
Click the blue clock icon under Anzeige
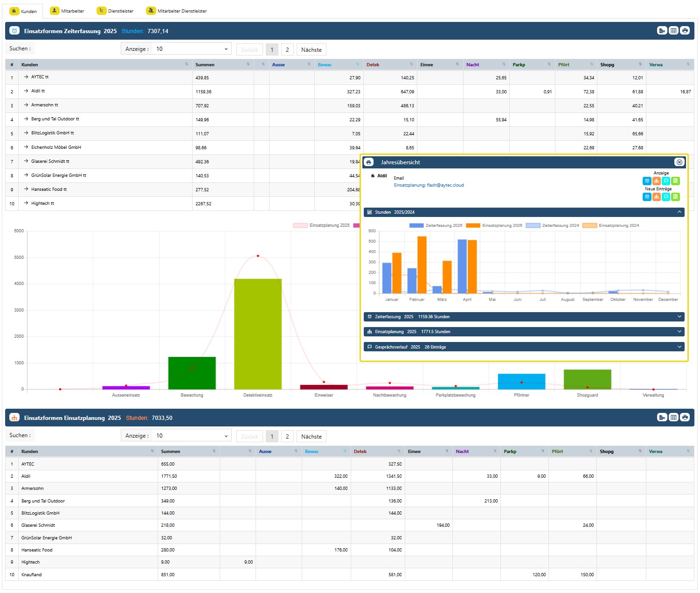point(647,181)
